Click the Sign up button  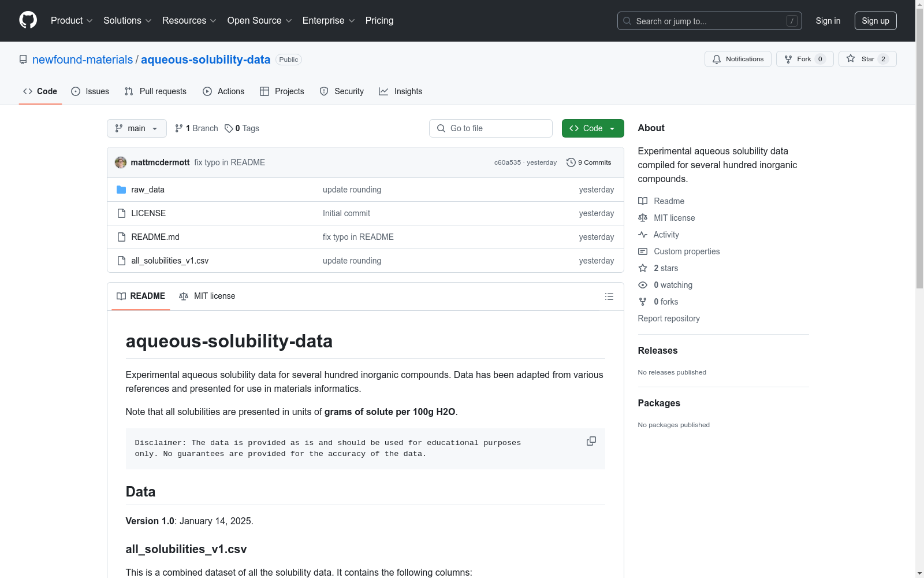pyautogui.click(x=875, y=21)
